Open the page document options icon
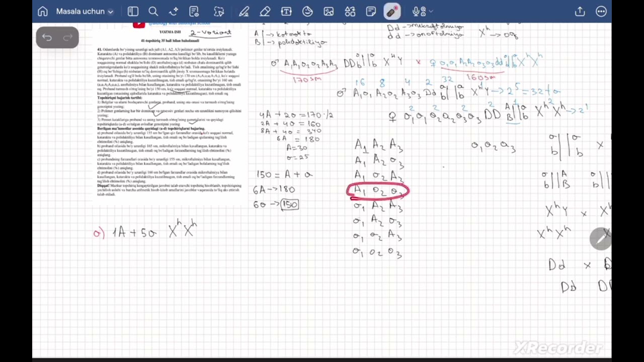 (194, 11)
